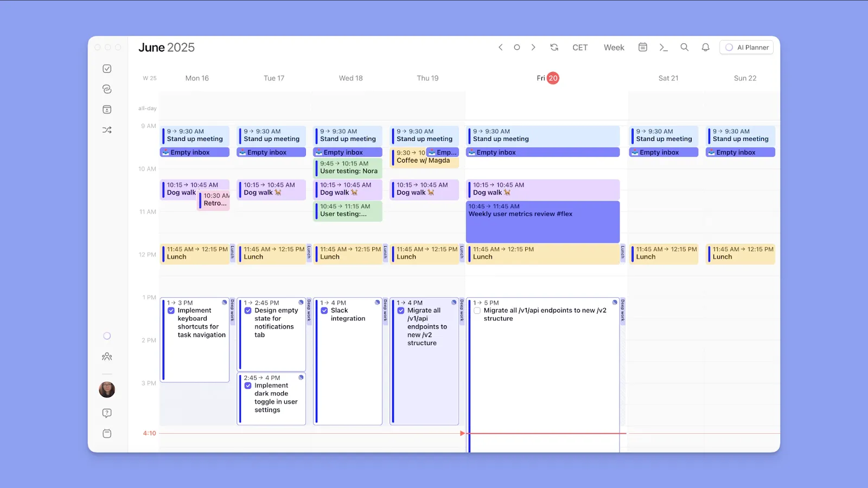
Task: Open the calendar icon at sidebar bottom
Action: 107,433
